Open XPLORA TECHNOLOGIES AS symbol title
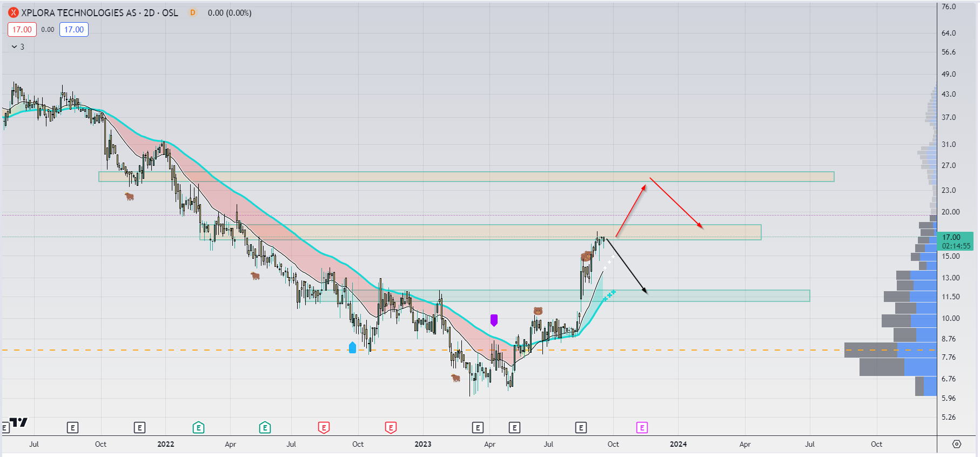 tap(99, 12)
